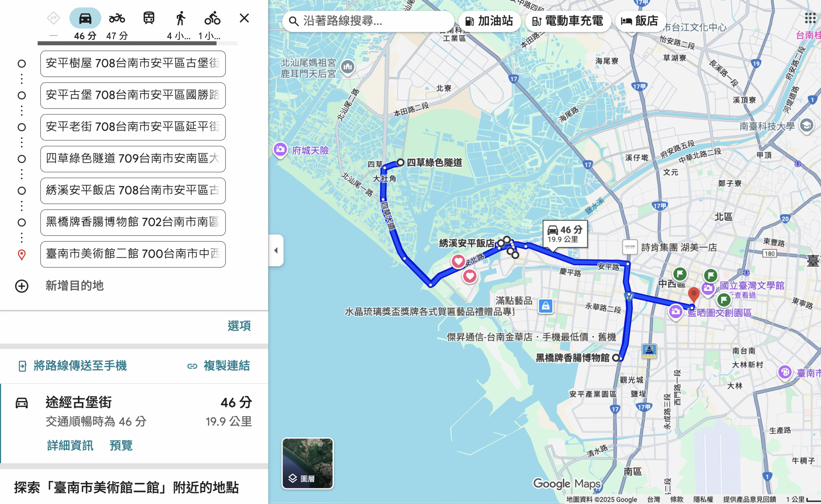Open 詳細資訊 for the 古堡街 route
Image resolution: width=821 pixels, height=504 pixels.
[70, 445]
